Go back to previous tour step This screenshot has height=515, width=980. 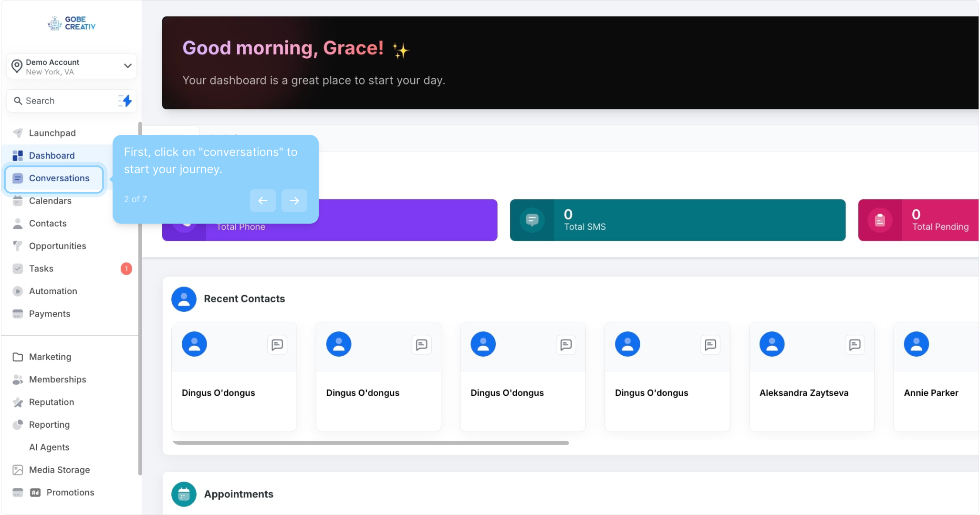(263, 200)
